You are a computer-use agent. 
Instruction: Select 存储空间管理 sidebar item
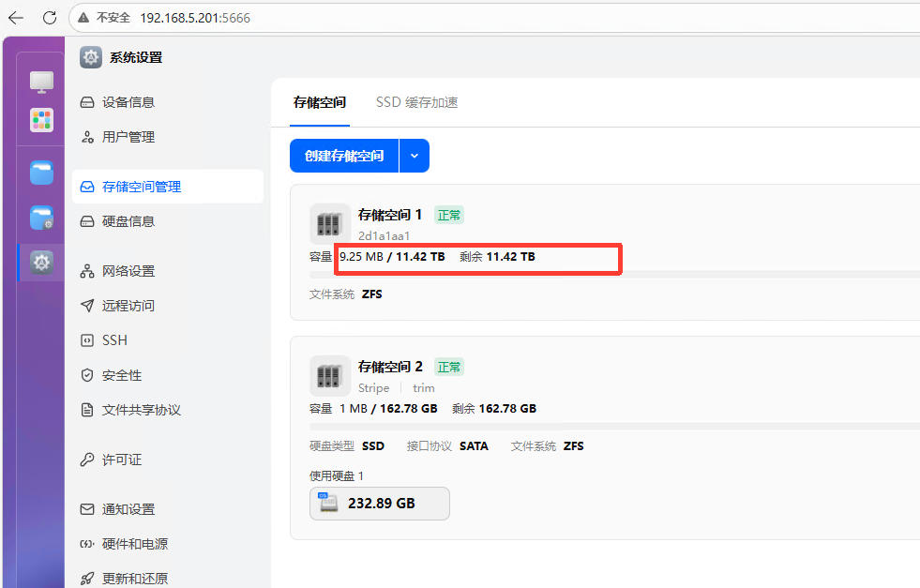(168, 187)
